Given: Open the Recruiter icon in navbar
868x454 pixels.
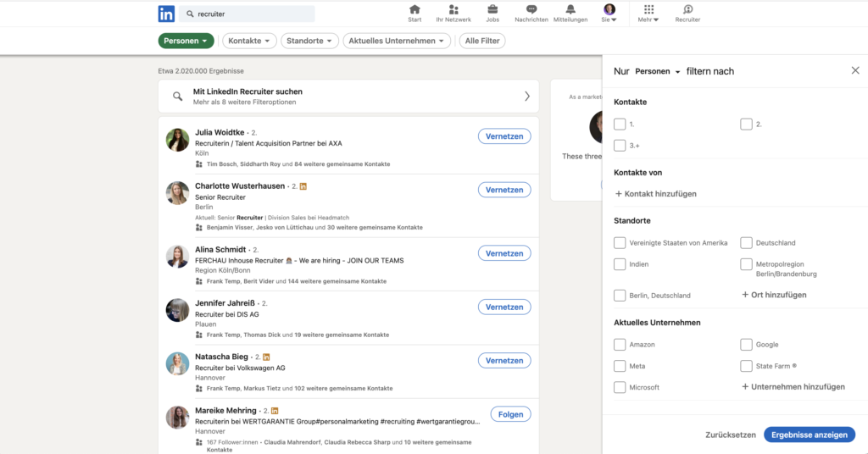Looking at the screenshot, I should click(x=687, y=10).
